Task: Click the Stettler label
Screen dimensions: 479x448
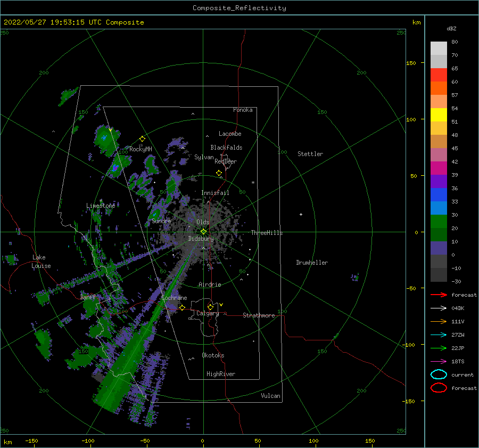Action: (310, 154)
